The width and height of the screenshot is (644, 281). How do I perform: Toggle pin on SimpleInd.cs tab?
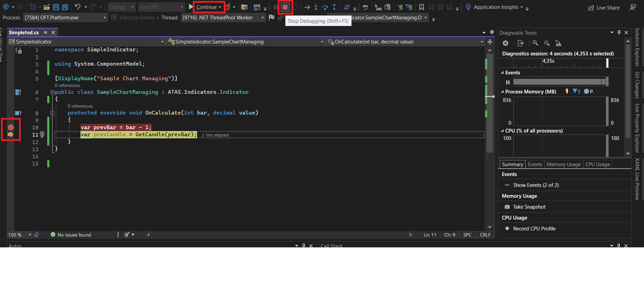click(x=45, y=33)
